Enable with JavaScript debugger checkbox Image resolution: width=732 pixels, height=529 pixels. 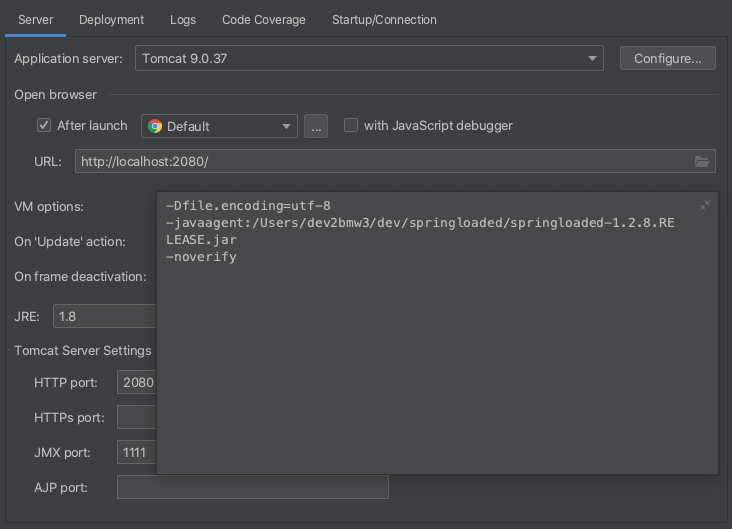[x=351, y=125]
